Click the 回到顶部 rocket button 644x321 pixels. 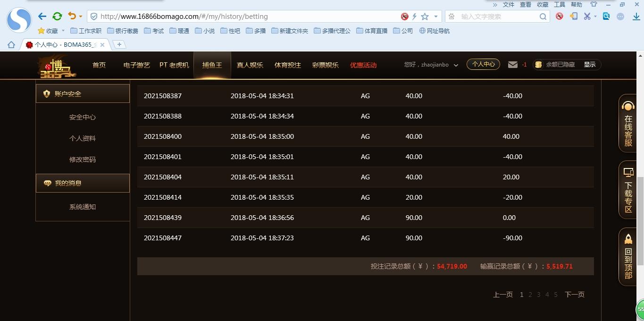tap(628, 257)
